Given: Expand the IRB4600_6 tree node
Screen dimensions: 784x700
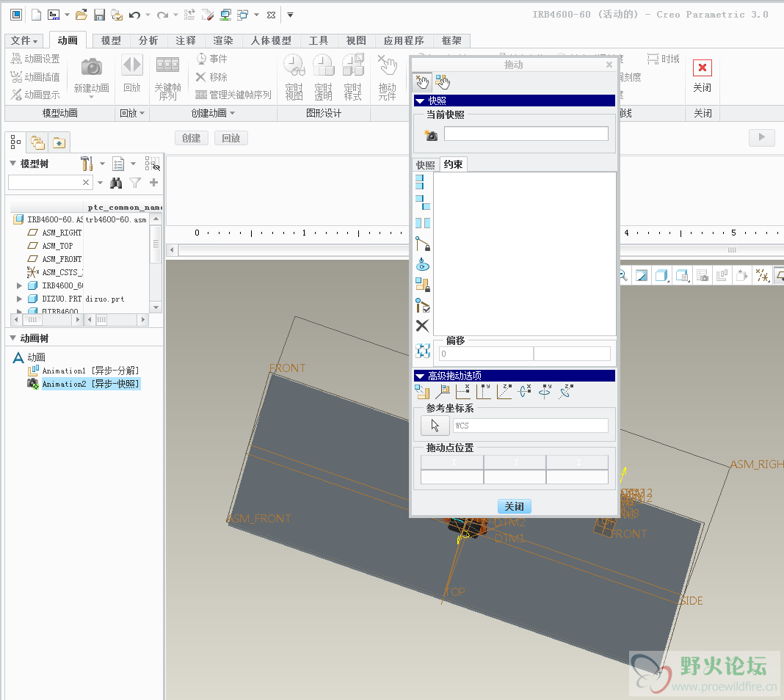Looking at the screenshot, I should [19, 285].
